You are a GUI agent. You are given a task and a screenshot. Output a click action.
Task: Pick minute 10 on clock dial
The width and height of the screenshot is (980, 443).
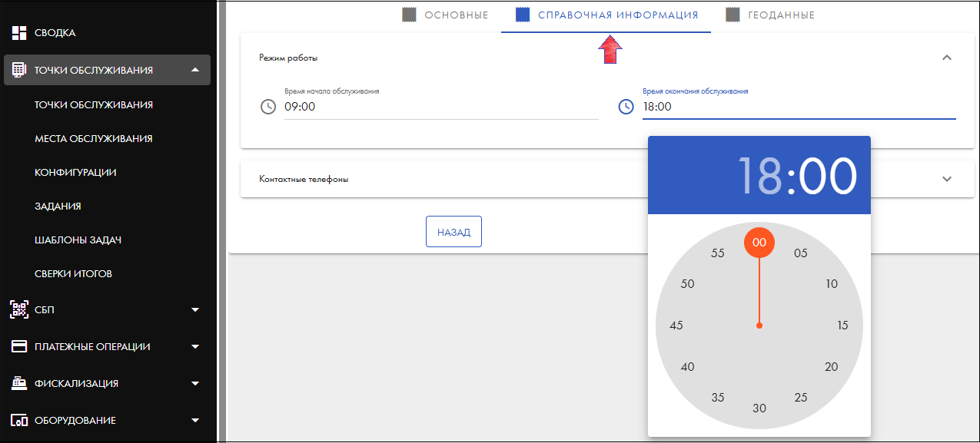[x=832, y=284]
